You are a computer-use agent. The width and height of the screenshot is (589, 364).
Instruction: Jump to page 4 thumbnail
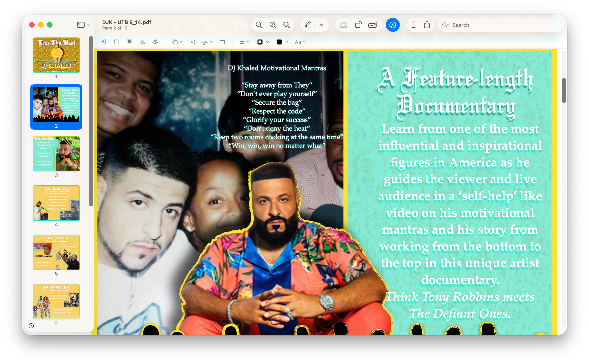coord(56,203)
